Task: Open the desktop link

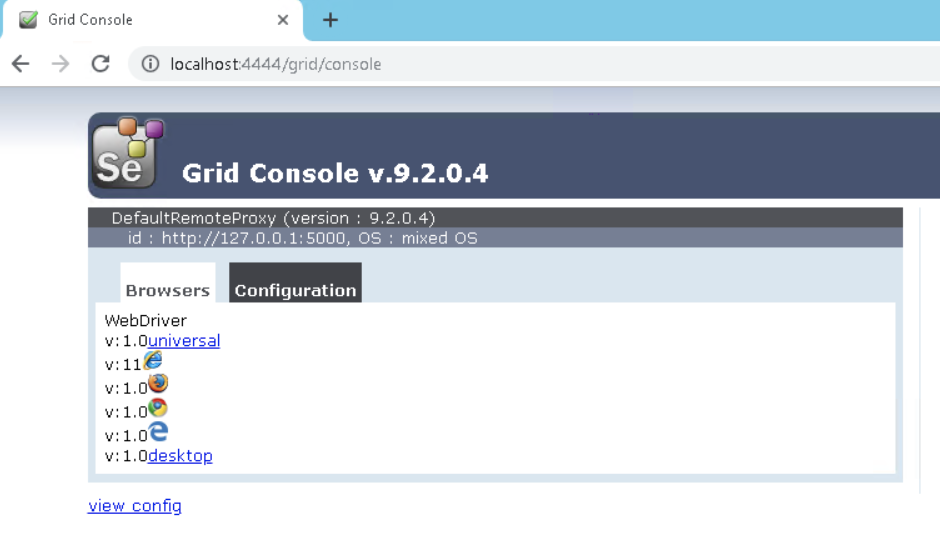Action: 180,456
